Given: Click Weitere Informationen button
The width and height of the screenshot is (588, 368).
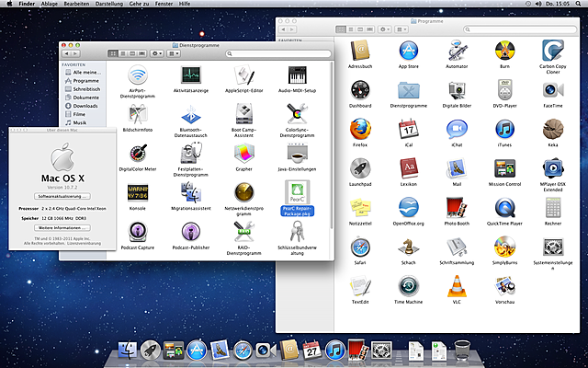Looking at the screenshot, I should pos(62,228).
